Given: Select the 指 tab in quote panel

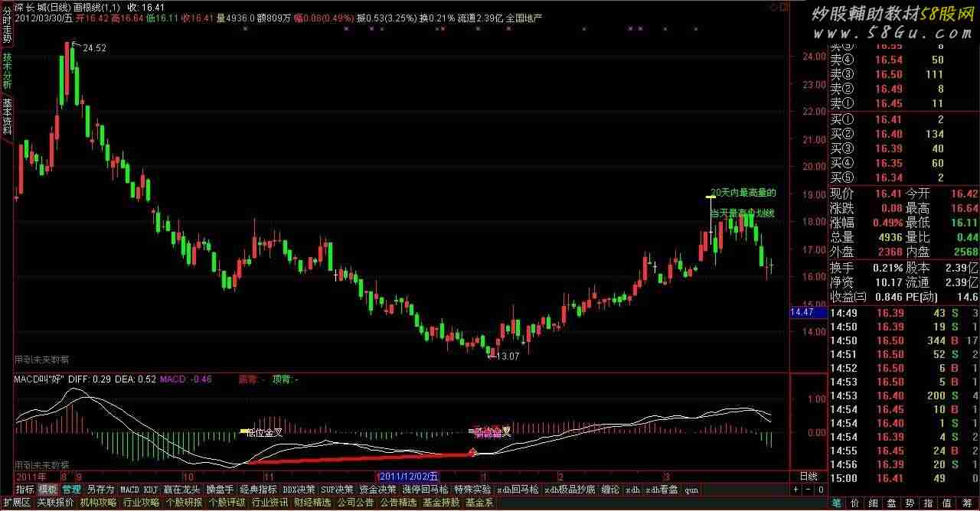Looking at the screenshot, I should click(x=929, y=503).
